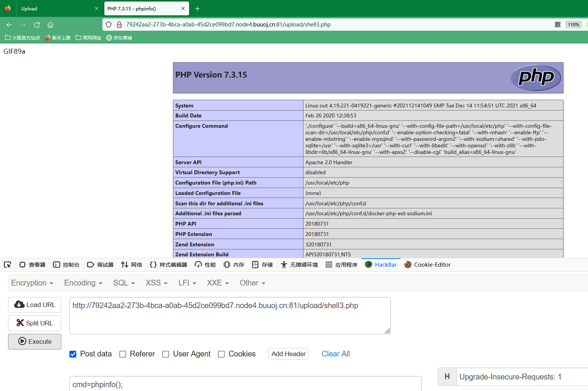
Task: Click the Execute button
Action: [35, 342]
